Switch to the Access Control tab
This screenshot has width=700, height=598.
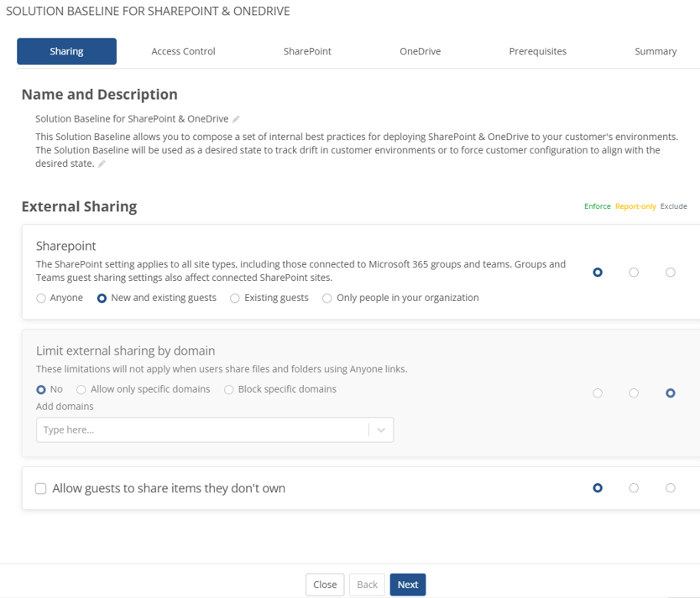(183, 51)
